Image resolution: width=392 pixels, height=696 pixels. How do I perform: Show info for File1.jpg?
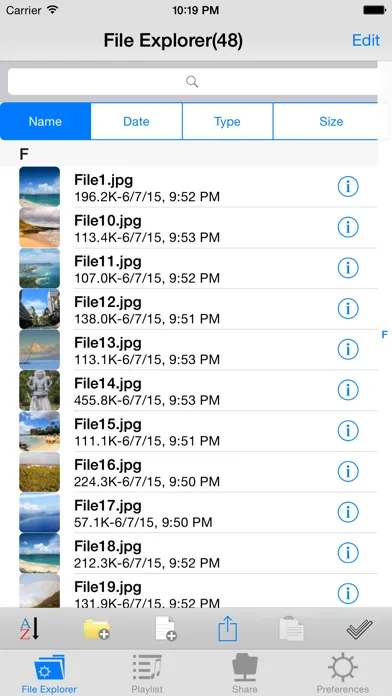[348, 187]
